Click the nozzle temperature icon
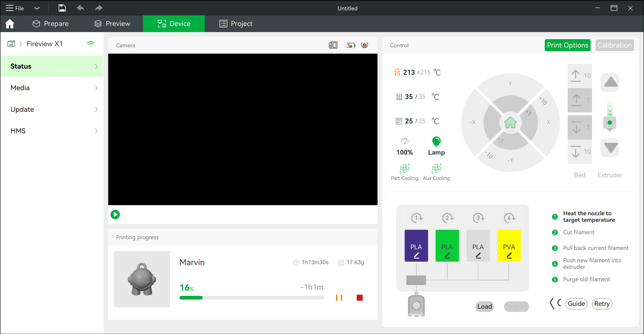Screen dimensions: 644x334 397,72
